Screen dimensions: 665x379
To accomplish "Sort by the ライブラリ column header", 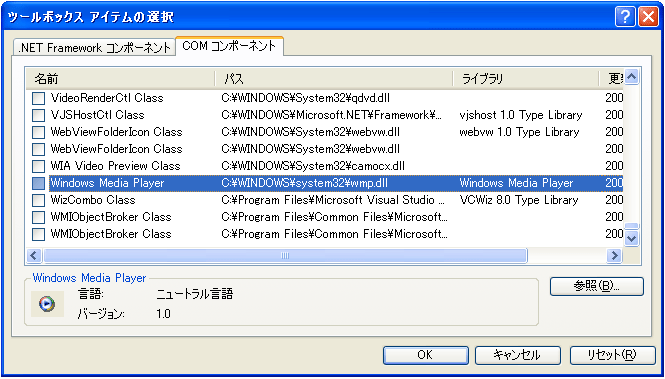I will click(526, 79).
